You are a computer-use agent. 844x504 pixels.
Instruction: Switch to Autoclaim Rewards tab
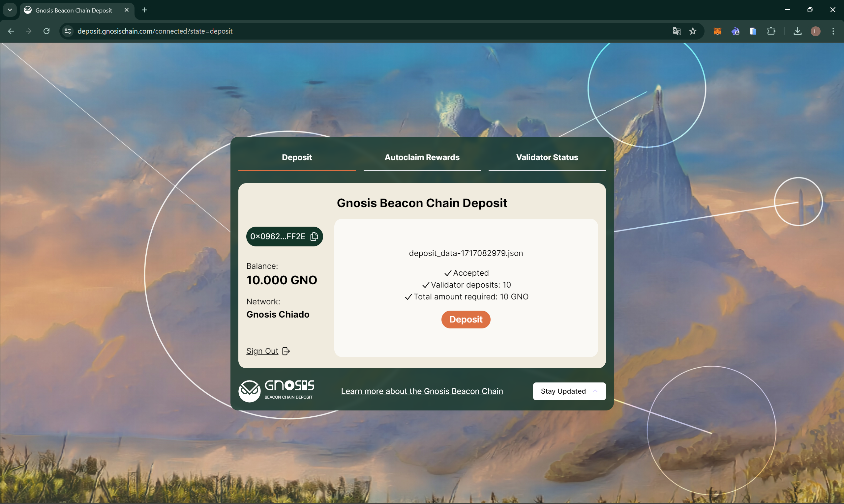422,157
